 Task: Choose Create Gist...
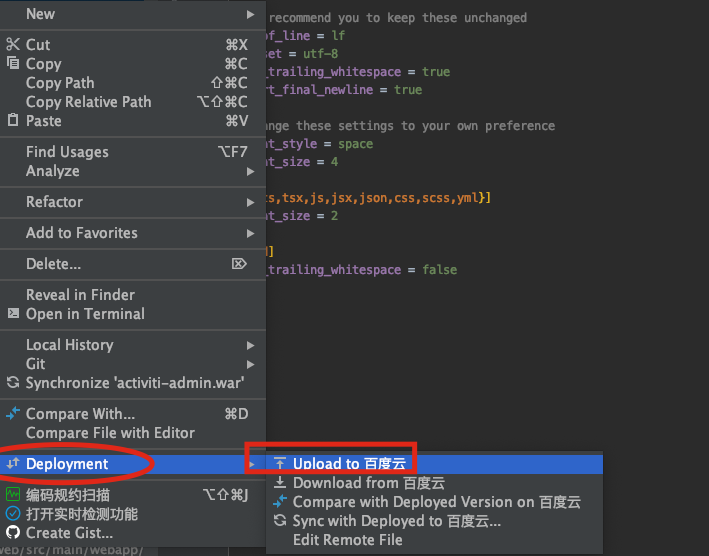tap(132, 533)
